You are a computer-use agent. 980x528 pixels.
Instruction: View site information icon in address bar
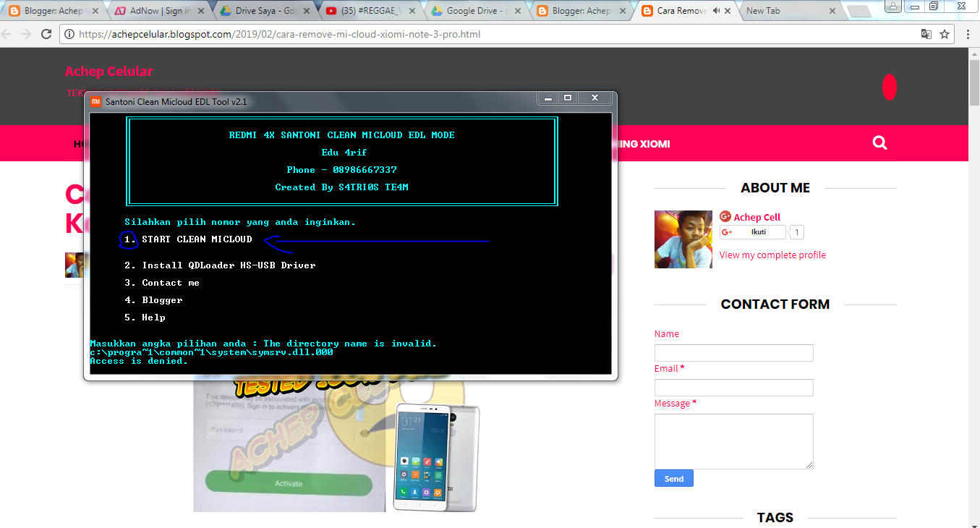(x=69, y=34)
